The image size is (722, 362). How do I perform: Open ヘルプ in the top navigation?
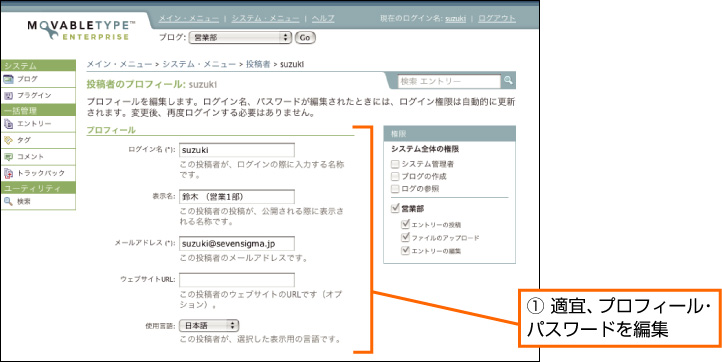tap(323, 19)
